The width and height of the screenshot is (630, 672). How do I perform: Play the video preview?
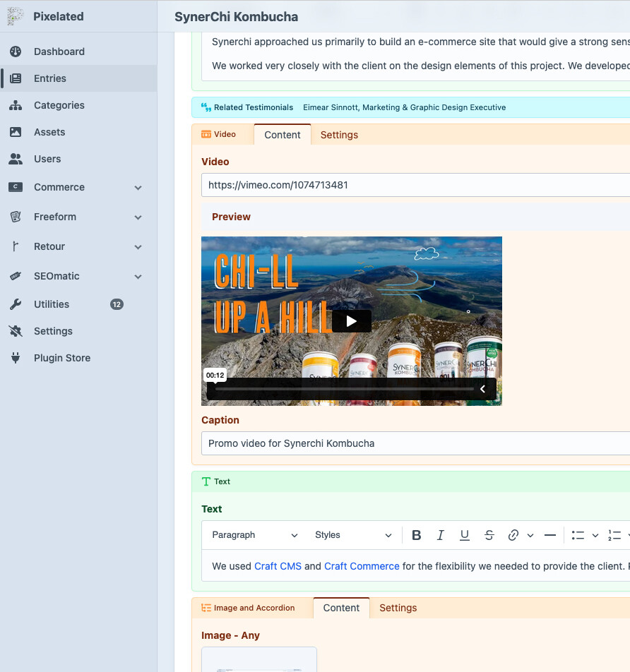(352, 321)
